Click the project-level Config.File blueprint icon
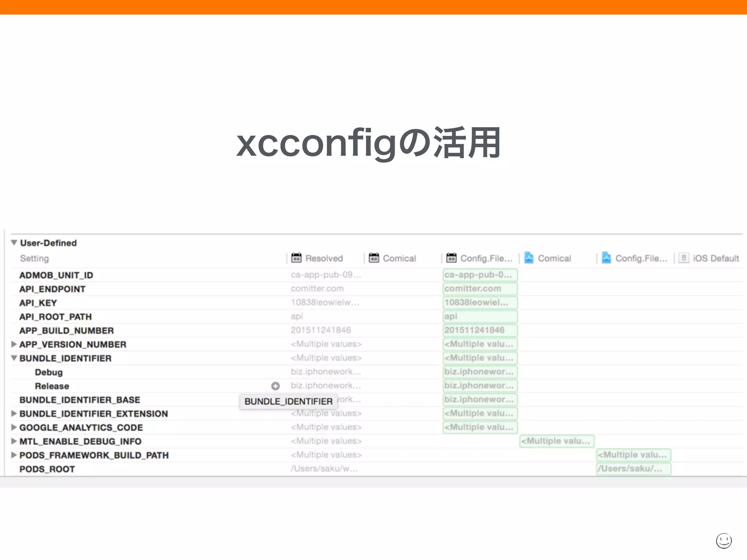 tap(606, 258)
